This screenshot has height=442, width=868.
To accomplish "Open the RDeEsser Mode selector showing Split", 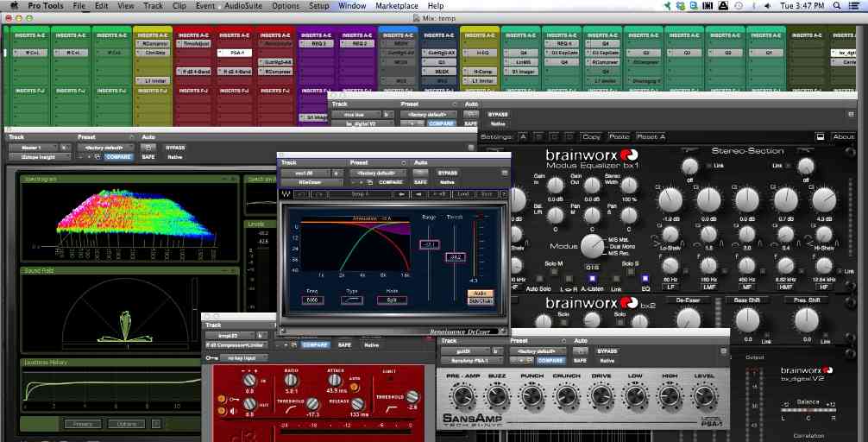I will click(392, 300).
